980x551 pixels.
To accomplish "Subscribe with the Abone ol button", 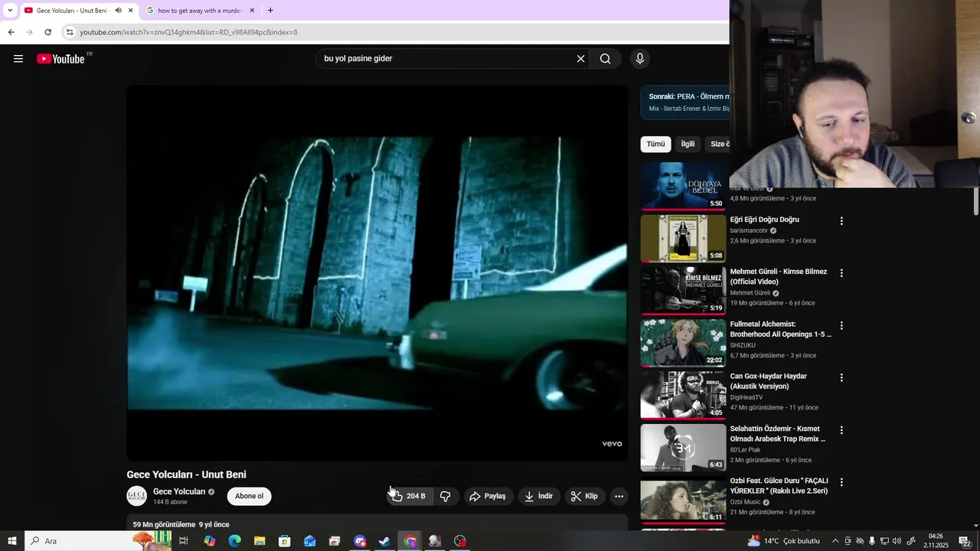I will [x=249, y=496].
